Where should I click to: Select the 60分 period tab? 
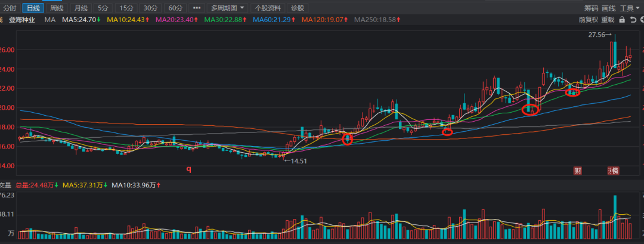174,8
